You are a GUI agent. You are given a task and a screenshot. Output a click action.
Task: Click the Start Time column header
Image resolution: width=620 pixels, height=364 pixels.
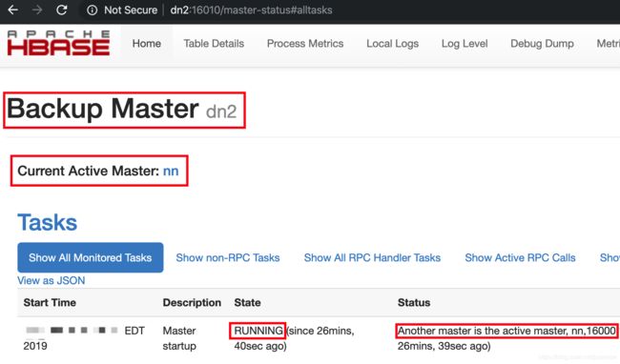50,302
